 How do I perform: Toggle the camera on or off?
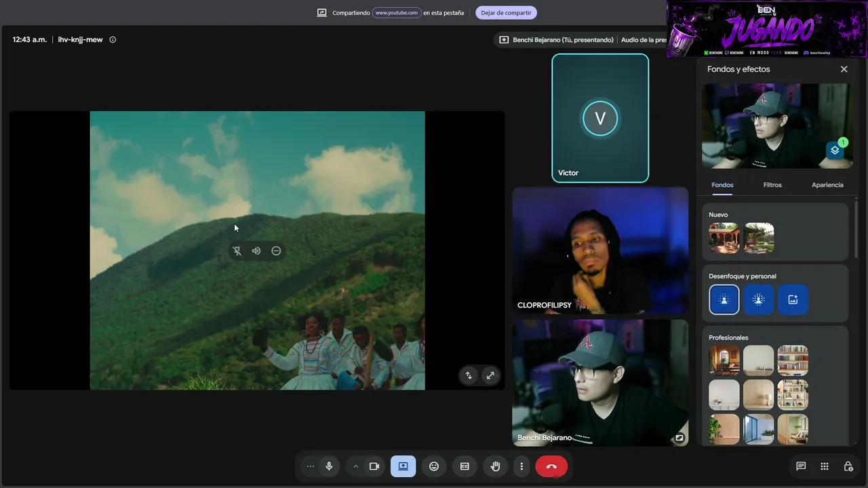[x=374, y=466]
